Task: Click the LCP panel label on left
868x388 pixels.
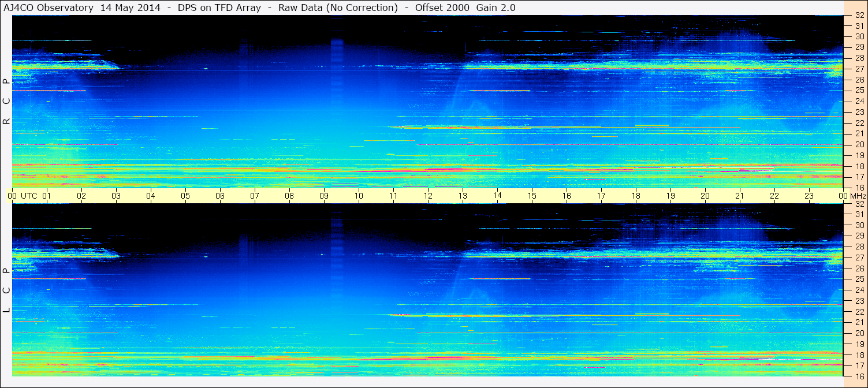Action: point(6,290)
